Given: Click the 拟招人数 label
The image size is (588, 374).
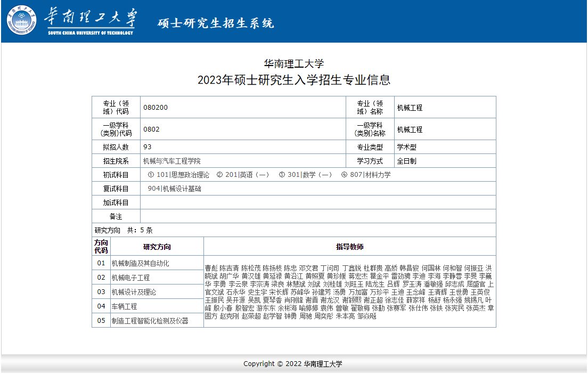Looking at the screenshot, I should (x=116, y=147).
